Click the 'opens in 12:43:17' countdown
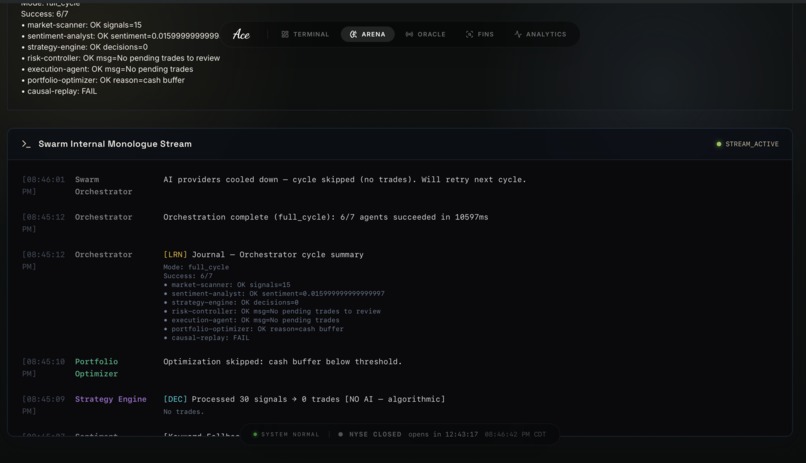The height and width of the screenshot is (463, 806). point(443,434)
